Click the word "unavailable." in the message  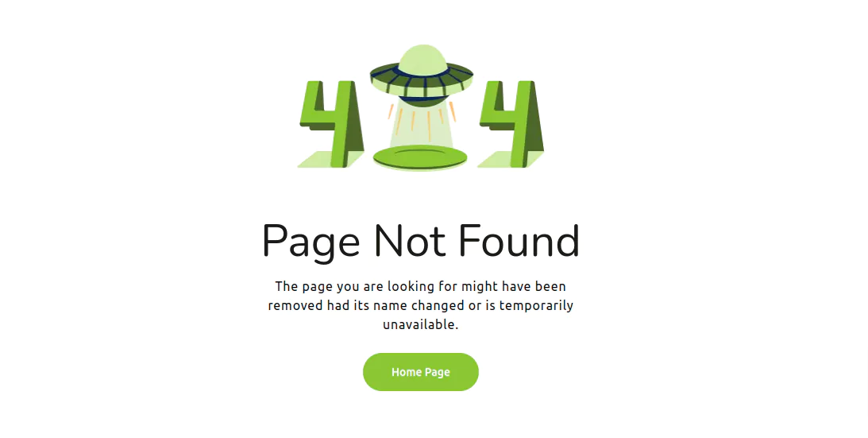pos(421,324)
